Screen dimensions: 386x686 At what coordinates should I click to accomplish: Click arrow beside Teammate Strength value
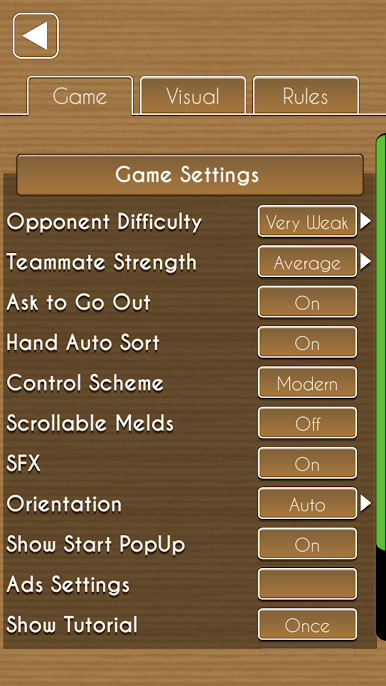point(365,262)
